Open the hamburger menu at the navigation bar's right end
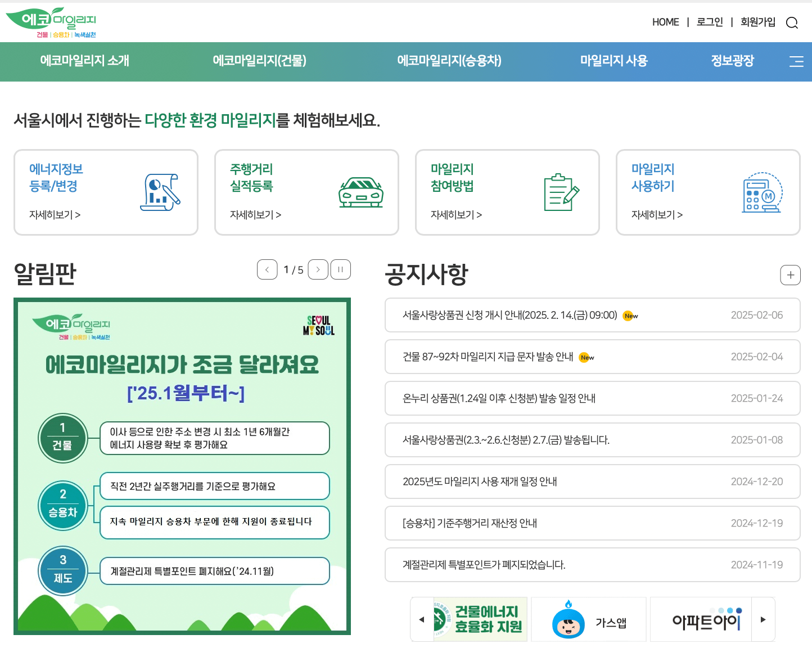The image size is (812, 648). click(796, 62)
